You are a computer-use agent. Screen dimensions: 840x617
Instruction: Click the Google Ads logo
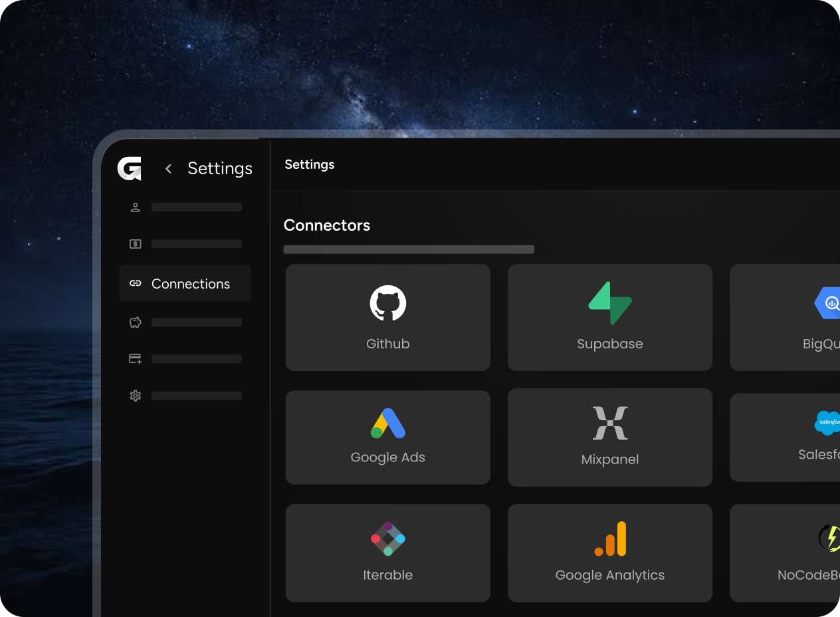tap(388, 423)
